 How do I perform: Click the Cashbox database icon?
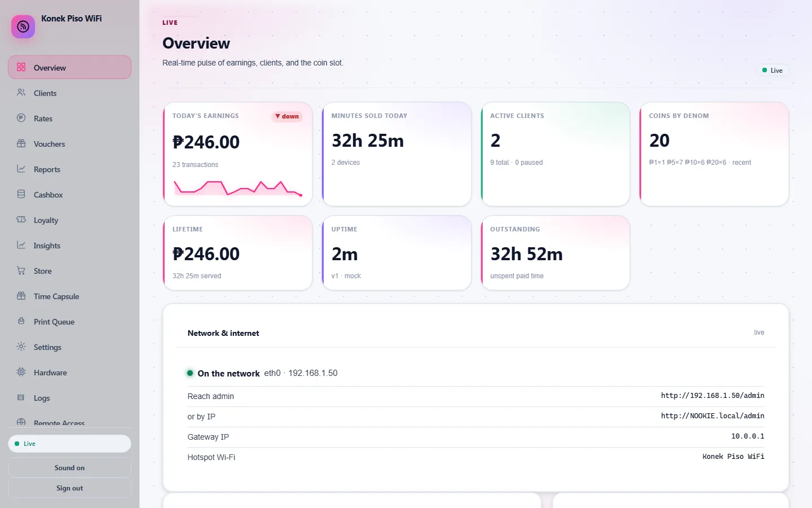click(21, 194)
